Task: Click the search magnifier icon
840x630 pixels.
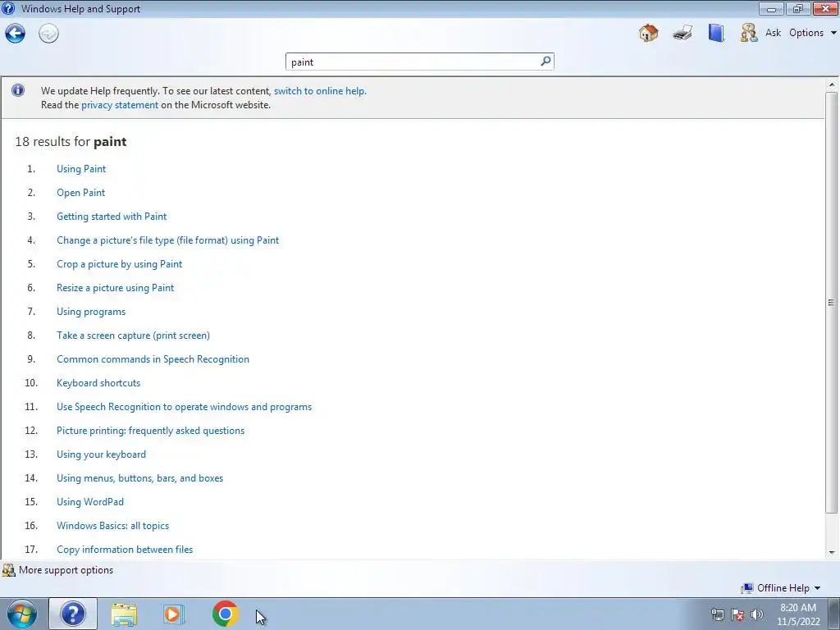Action: click(546, 61)
